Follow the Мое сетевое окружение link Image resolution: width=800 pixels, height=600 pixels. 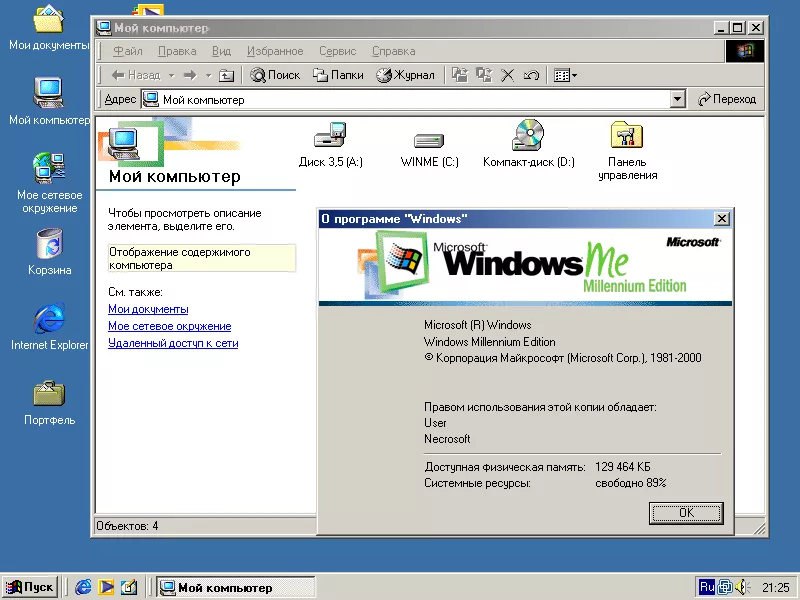click(x=169, y=326)
